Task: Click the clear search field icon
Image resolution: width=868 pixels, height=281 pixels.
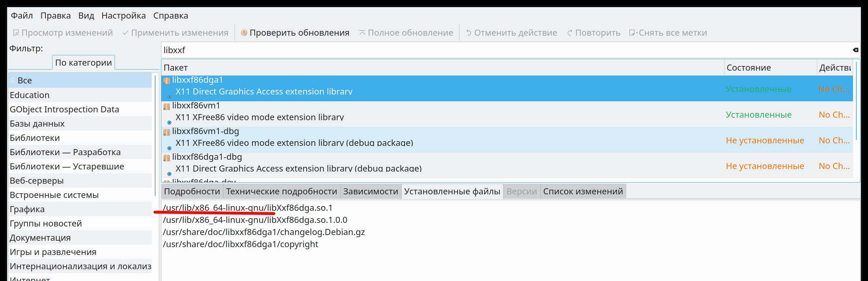Action: (x=855, y=50)
